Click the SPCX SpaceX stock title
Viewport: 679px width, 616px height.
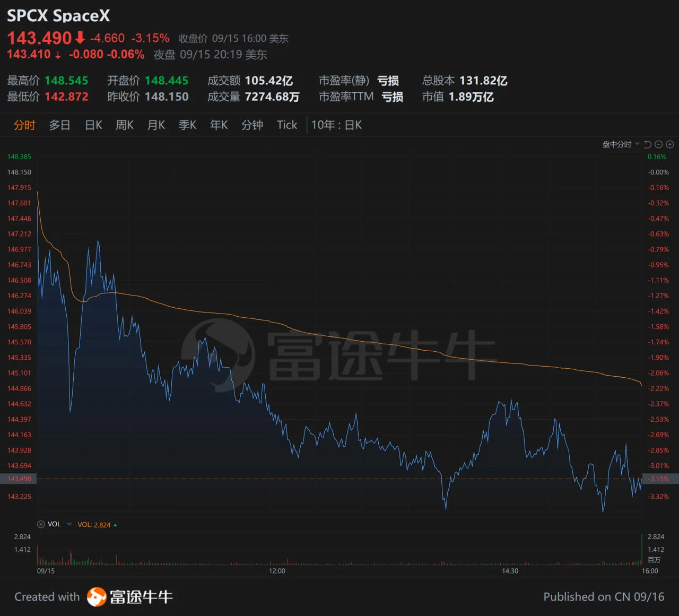58,16
